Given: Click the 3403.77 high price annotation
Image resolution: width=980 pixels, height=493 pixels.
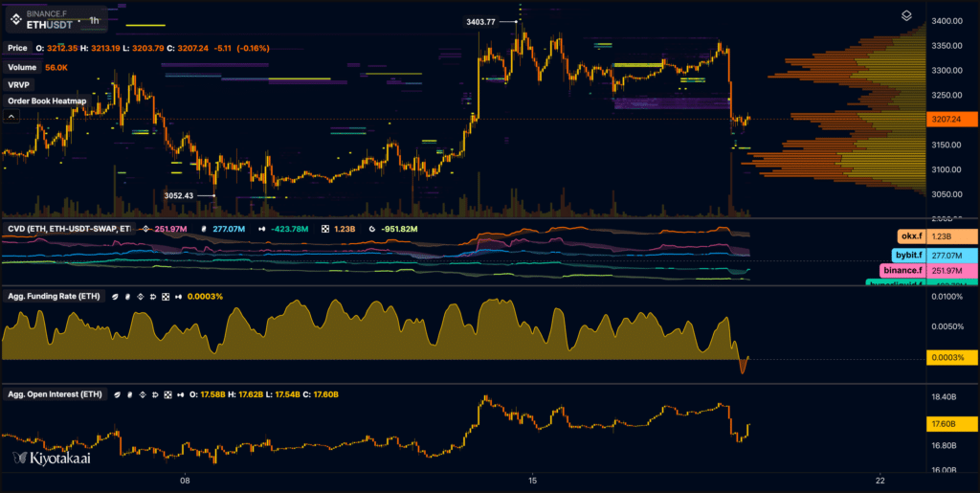Looking at the screenshot, I should [x=480, y=22].
